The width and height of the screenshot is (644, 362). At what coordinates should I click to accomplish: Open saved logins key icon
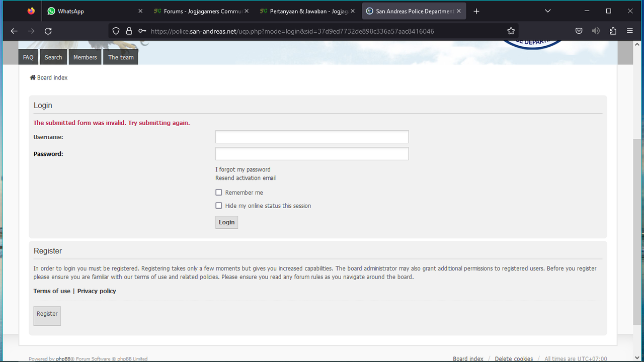(x=142, y=31)
